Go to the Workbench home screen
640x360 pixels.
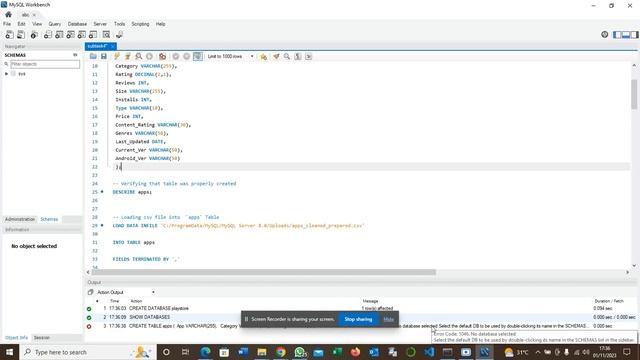8,14
